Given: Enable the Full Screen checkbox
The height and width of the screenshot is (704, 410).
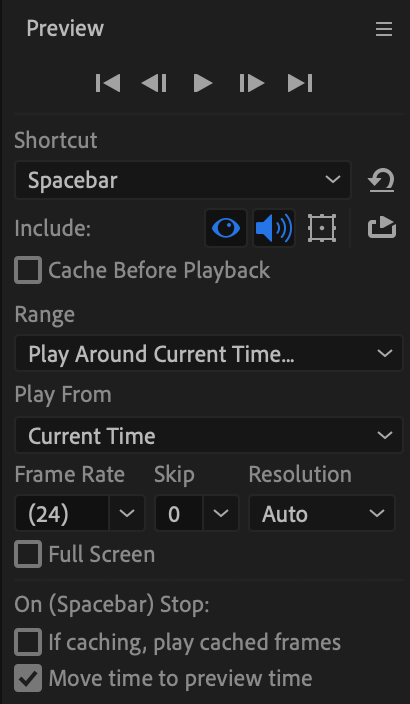Looking at the screenshot, I should tap(28, 554).
